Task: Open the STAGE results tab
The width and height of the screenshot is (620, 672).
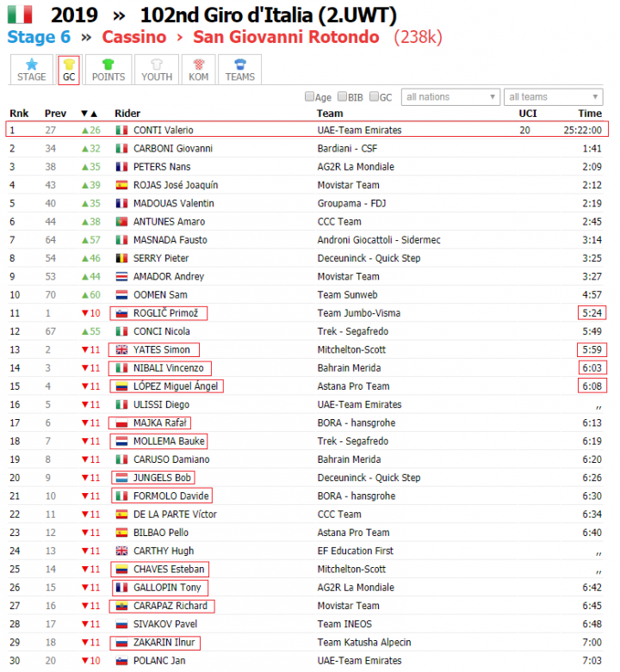Action: pos(31,70)
